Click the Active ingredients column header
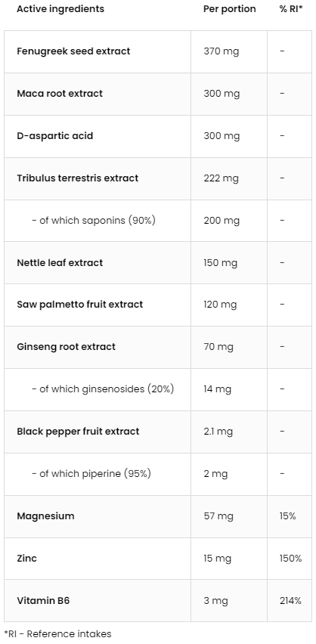 pyautogui.click(x=60, y=9)
